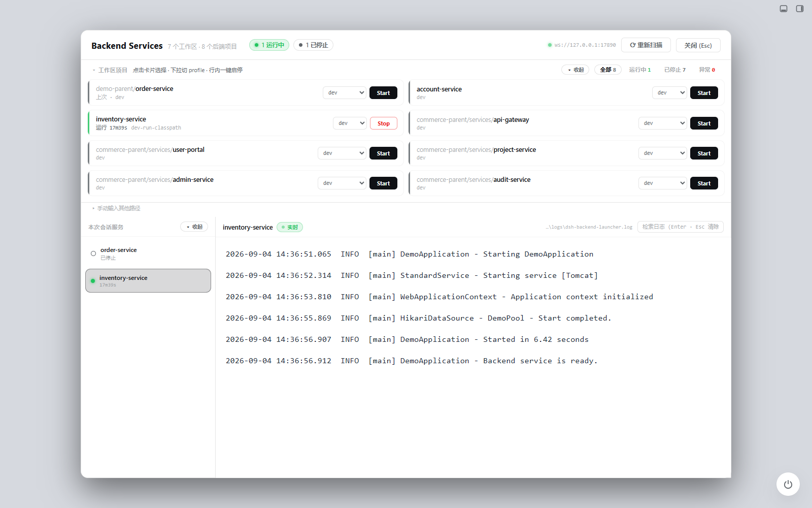The height and width of the screenshot is (508, 812).
Task: Open profile dropdown for api-gateway
Action: tap(663, 123)
